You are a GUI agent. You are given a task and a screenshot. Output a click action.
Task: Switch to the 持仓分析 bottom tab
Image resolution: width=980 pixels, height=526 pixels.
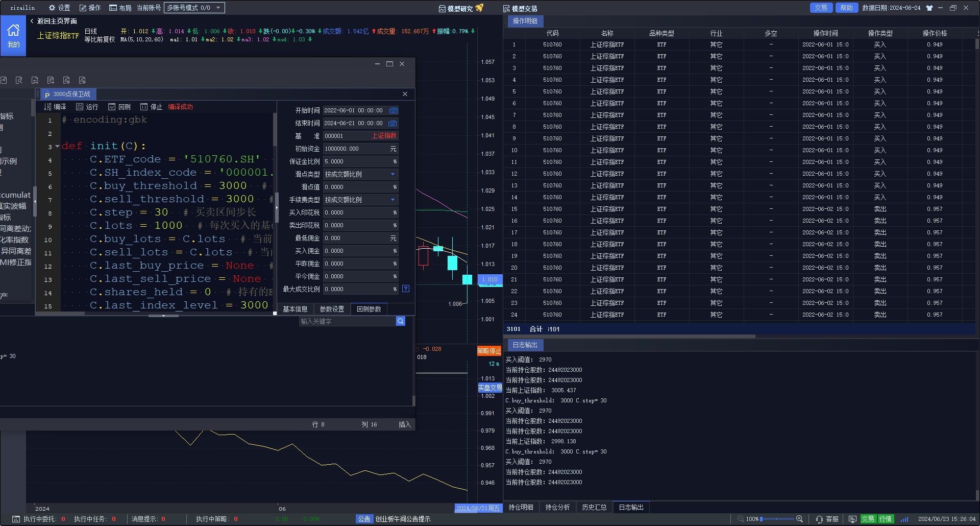click(557, 507)
